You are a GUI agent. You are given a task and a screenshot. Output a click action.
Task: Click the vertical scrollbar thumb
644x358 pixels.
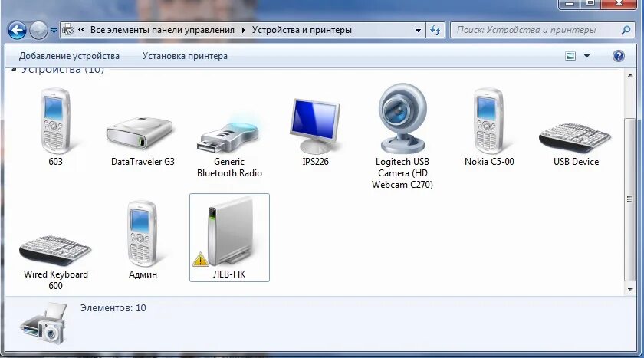click(630, 199)
